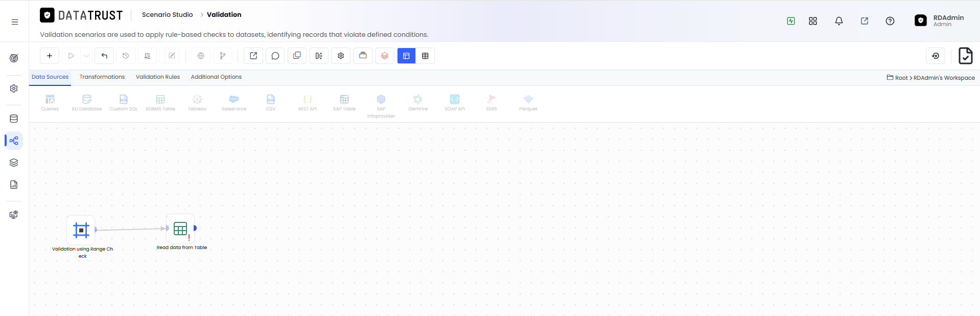Open the layers icon in sidebar
Viewport: 980px width, 316px height.
click(x=14, y=163)
